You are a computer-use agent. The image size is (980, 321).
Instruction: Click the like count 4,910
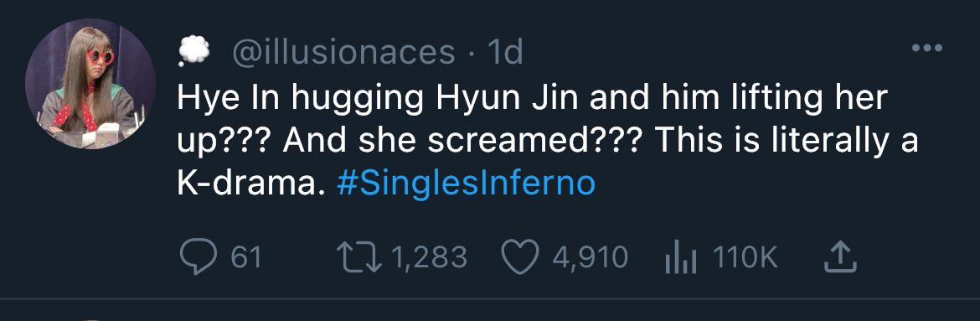coord(590,257)
